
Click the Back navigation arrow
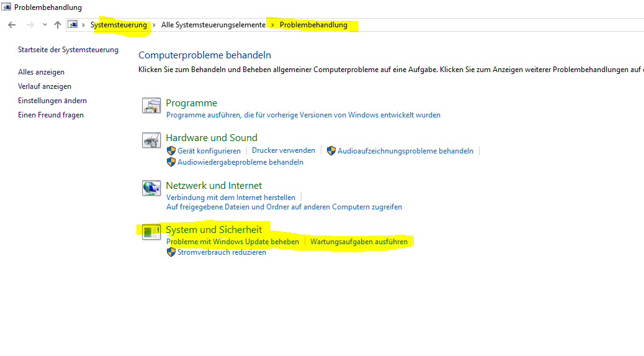[x=12, y=25]
